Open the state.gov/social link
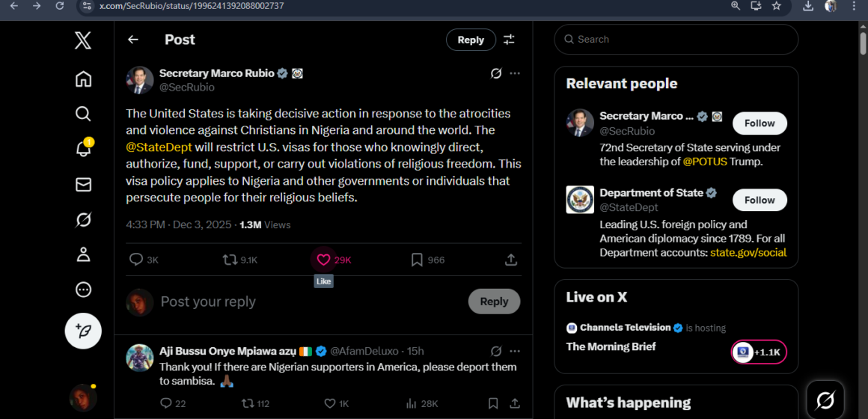Screen dimensions: 868x419 click(748, 252)
